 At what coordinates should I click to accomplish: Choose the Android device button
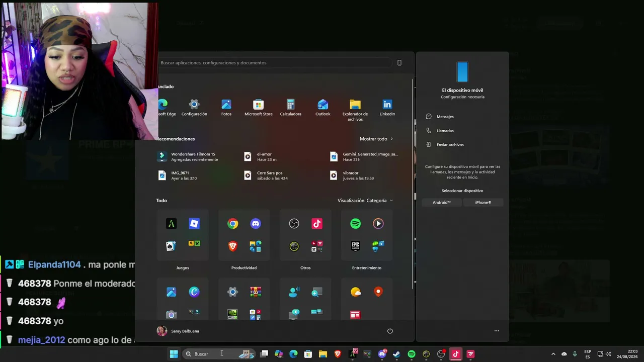(x=442, y=203)
